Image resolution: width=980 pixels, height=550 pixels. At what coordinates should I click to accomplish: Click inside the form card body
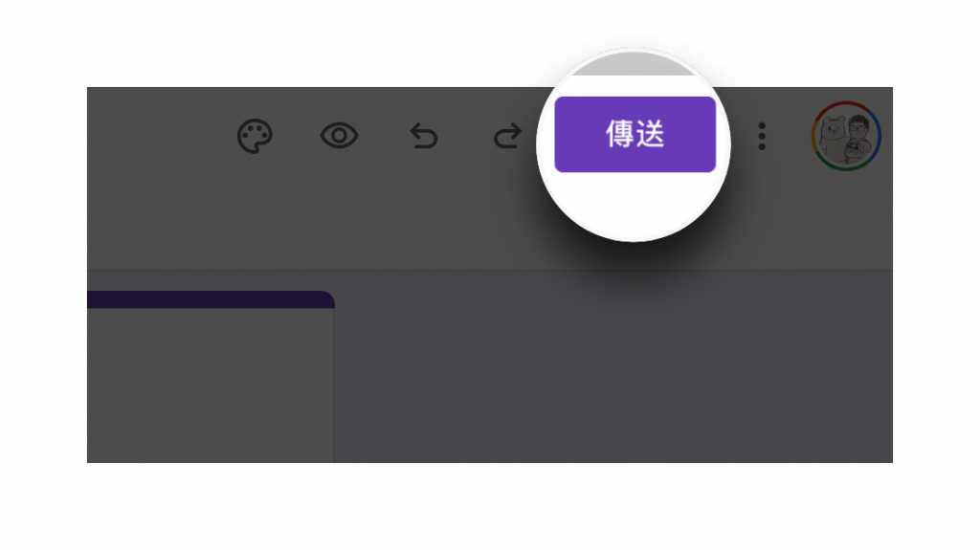point(211,385)
